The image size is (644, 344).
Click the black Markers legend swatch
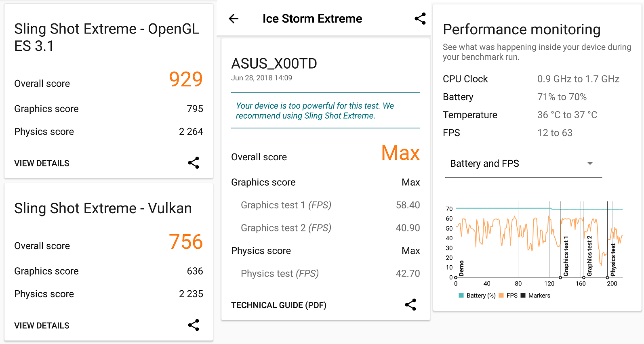pyautogui.click(x=523, y=295)
